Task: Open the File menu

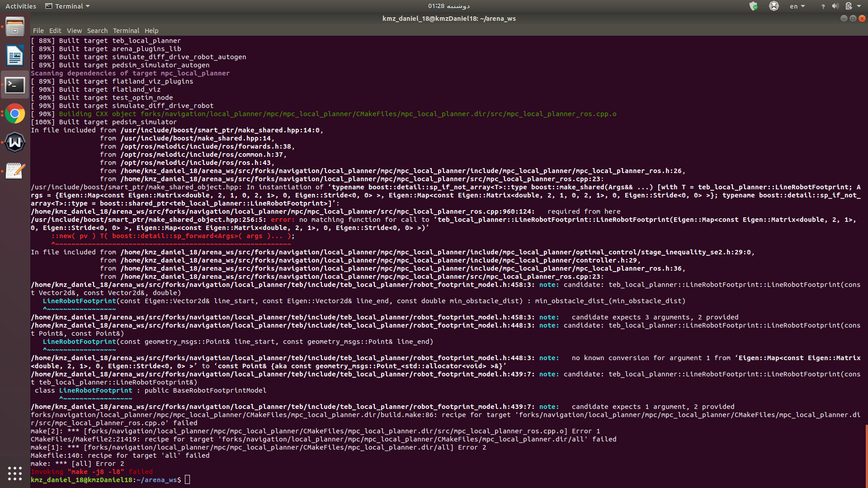Action: 38,31
